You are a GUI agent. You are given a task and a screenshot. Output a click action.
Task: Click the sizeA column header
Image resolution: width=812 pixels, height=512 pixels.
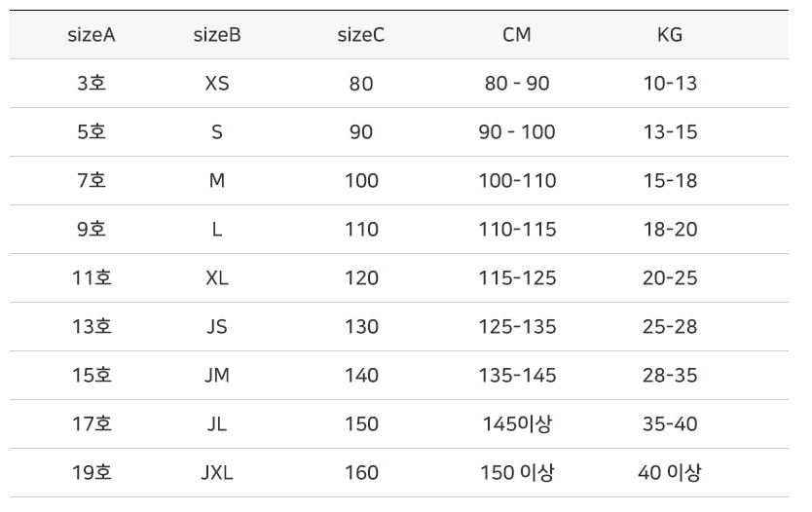[x=92, y=35]
